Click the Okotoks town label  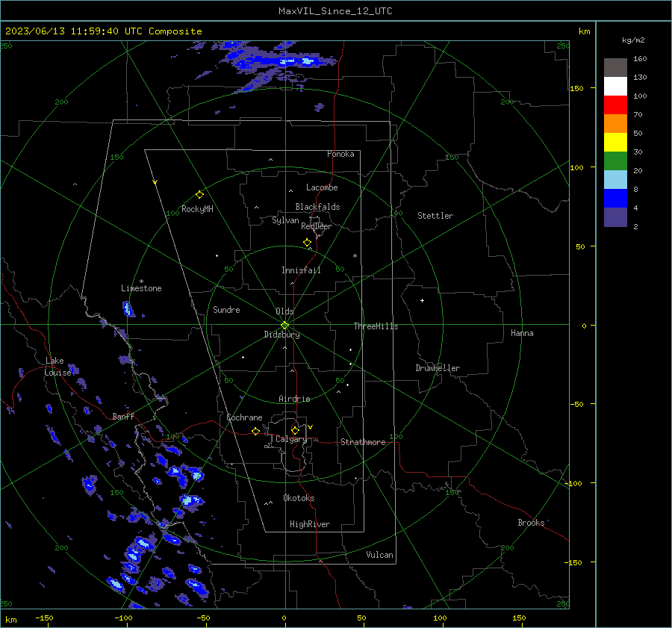coord(299,498)
